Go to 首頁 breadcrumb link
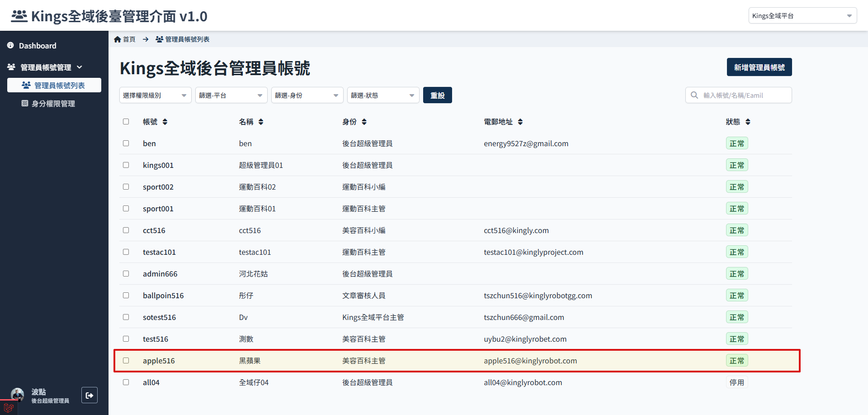 point(129,39)
